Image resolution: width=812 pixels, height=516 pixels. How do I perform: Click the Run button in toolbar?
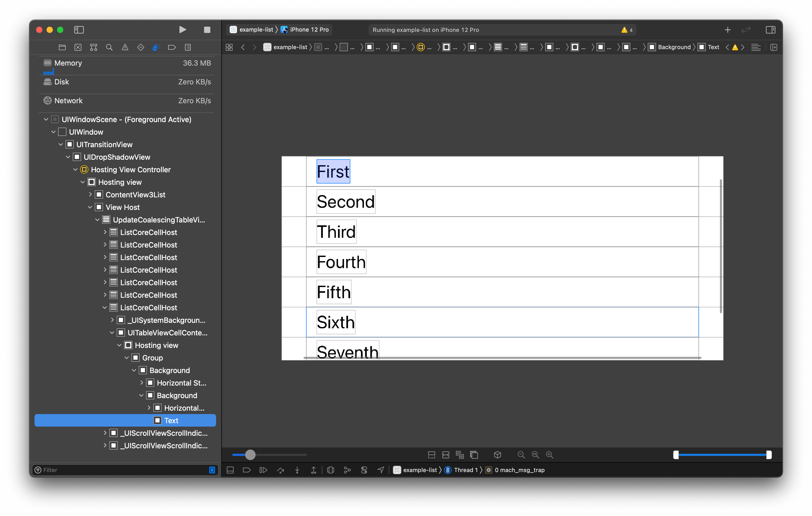pyautogui.click(x=182, y=30)
